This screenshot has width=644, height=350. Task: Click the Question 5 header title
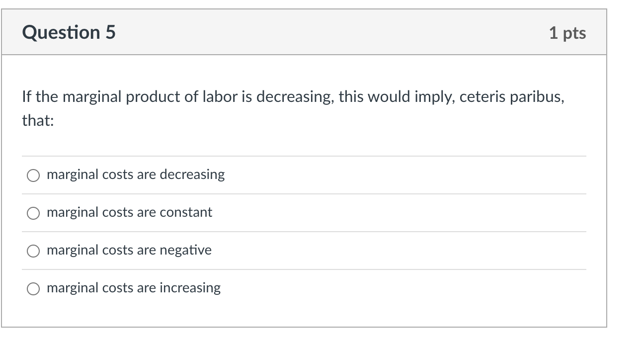point(68,32)
